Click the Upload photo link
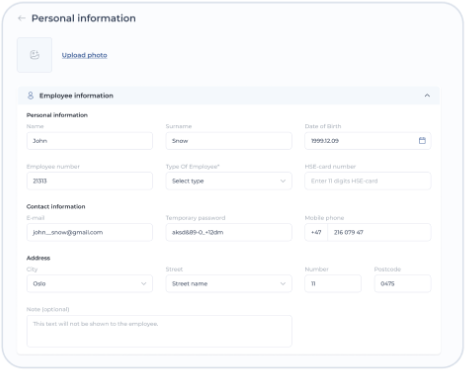This screenshot has height=370, width=466. (84, 55)
